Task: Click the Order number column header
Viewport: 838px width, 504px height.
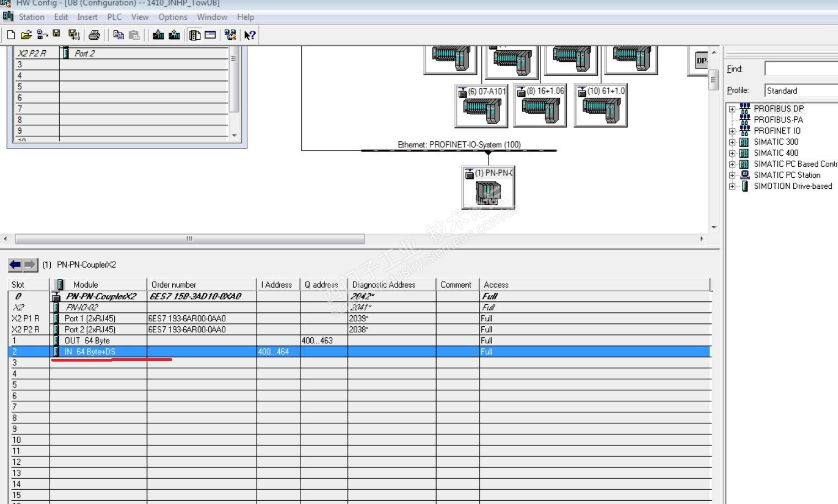Action: coord(202,285)
